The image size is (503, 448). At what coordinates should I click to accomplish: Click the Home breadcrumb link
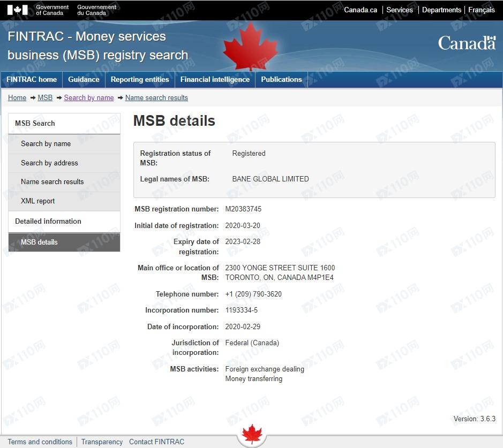tap(17, 98)
